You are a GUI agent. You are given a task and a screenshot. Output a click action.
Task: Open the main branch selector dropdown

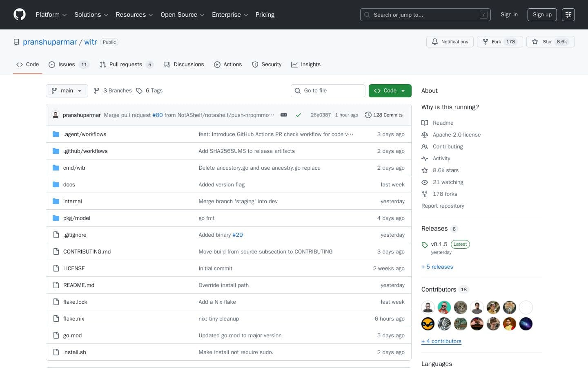[67, 91]
